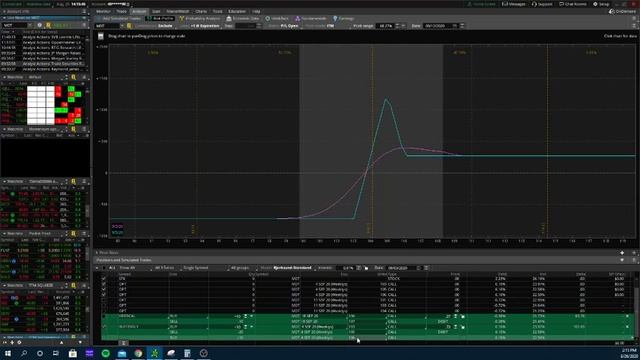640x360 pixels.
Task: Switch to the Monitor main tab
Action: [103, 11]
